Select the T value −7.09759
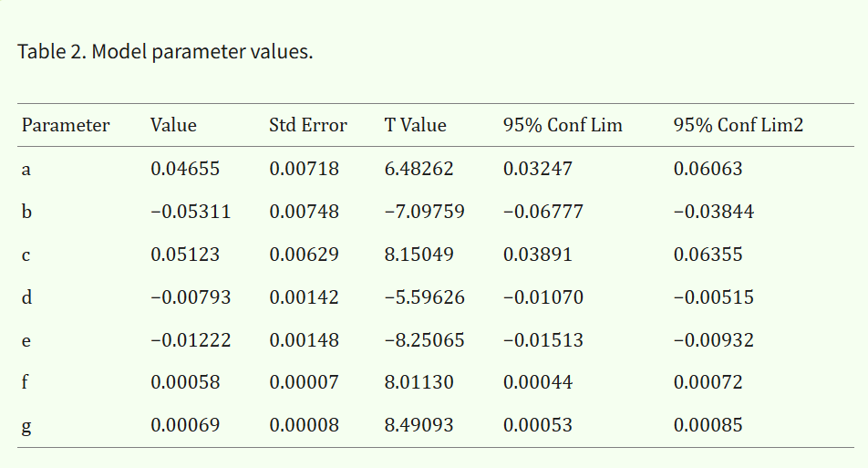868x468 pixels. click(x=425, y=212)
